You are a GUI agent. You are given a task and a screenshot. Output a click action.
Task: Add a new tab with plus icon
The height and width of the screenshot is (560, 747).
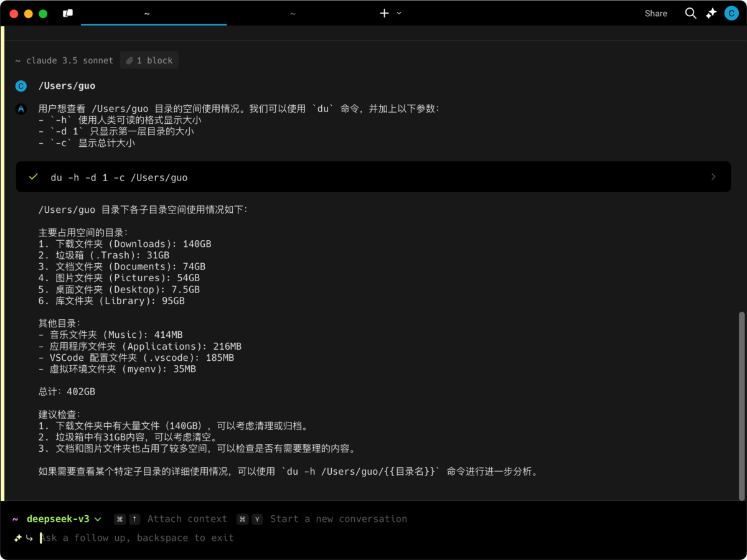[x=384, y=13]
